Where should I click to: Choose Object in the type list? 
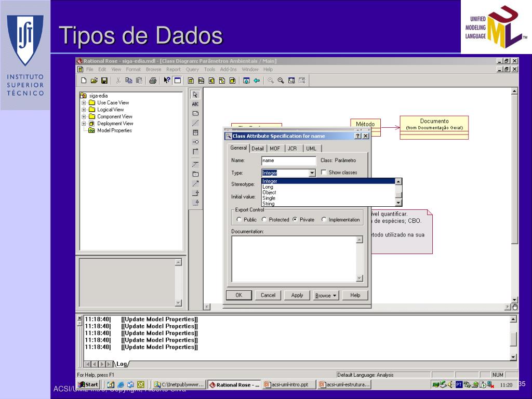[x=328, y=192]
